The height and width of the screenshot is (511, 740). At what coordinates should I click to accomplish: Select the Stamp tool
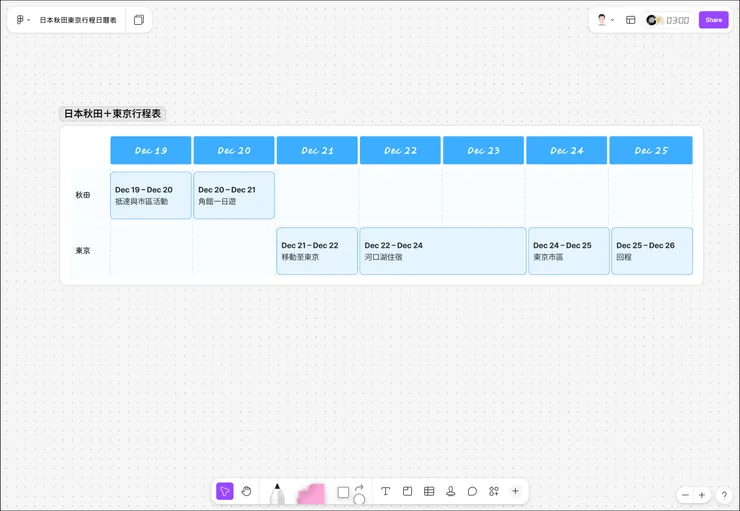[451, 491]
